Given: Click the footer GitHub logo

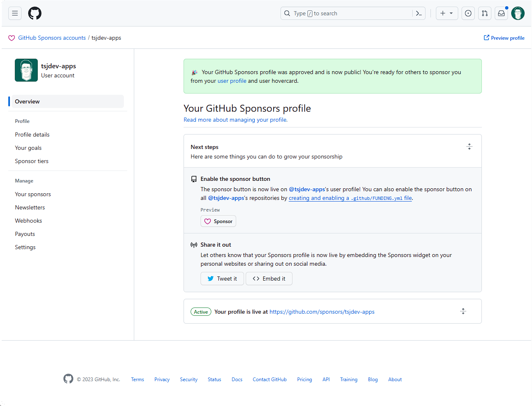Looking at the screenshot, I should click(x=68, y=379).
